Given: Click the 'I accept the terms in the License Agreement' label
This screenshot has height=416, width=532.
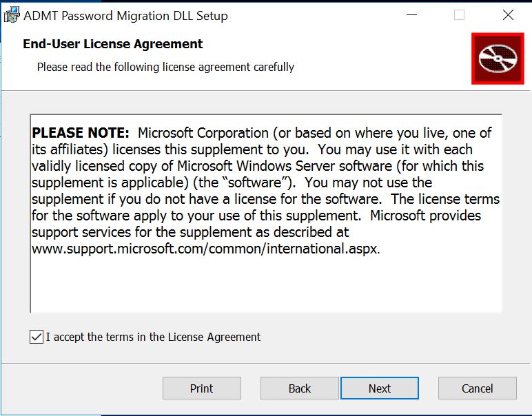Looking at the screenshot, I should tap(154, 337).
